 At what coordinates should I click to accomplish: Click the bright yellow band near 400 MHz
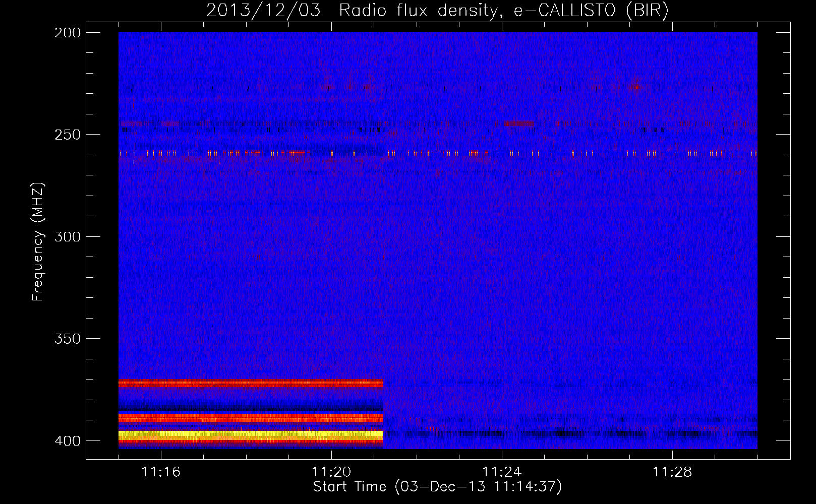(251, 435)
